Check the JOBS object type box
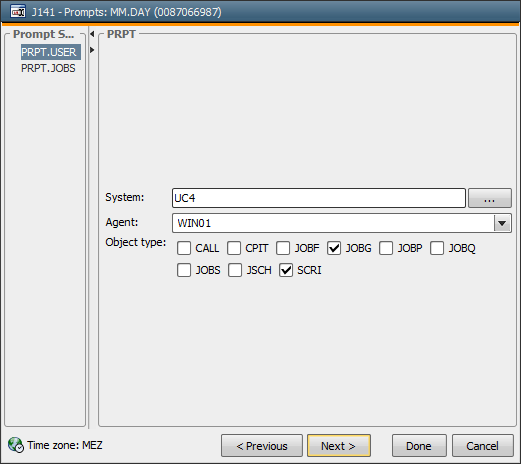This screenshot has width=521, height=464. 184,270
